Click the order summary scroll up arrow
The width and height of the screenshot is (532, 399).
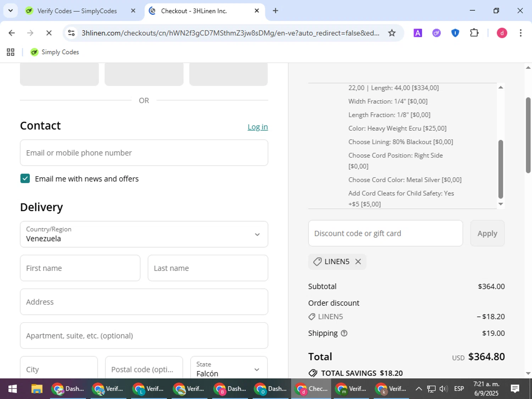point(501,87)
